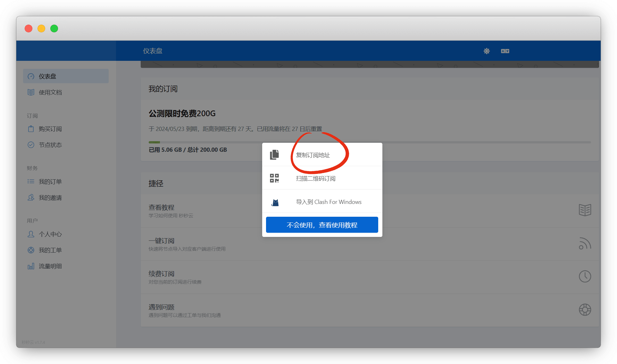Toggle dark mode sun icon
Viewport: 617px width, 364px height.
point(487,51)
